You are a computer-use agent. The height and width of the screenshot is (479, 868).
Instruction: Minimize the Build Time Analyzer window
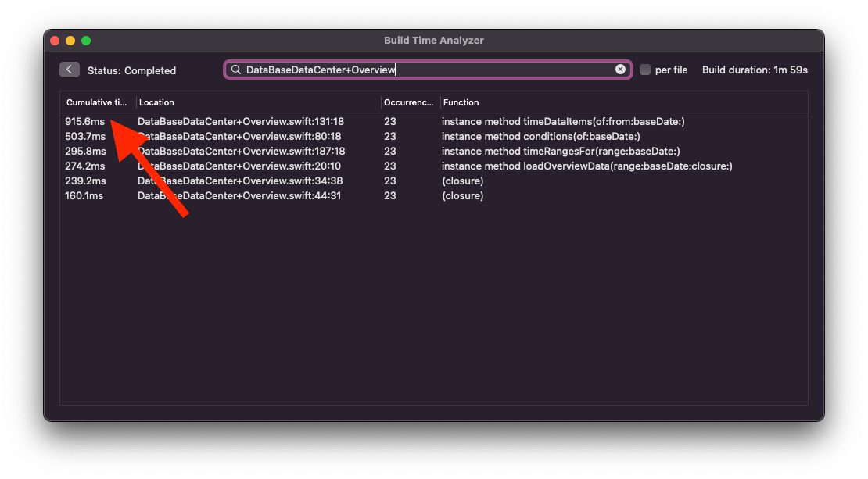(70, 41)
